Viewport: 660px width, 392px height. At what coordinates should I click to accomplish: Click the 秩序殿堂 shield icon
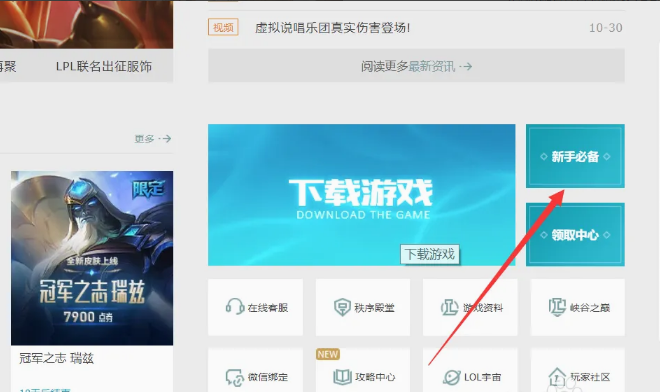pyautogui.click(x=342, y=307)
